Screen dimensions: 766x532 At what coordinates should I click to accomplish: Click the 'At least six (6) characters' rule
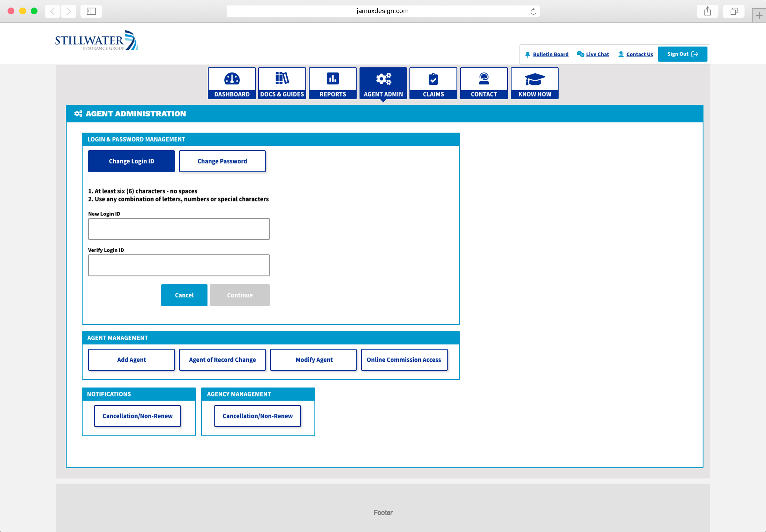(143, 191)
